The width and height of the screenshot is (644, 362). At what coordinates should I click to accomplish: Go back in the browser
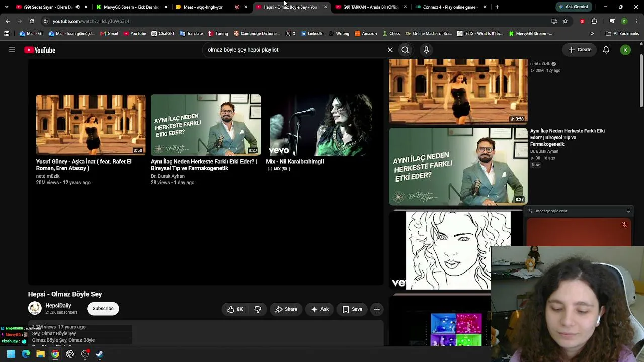click(x=8, y=21)
